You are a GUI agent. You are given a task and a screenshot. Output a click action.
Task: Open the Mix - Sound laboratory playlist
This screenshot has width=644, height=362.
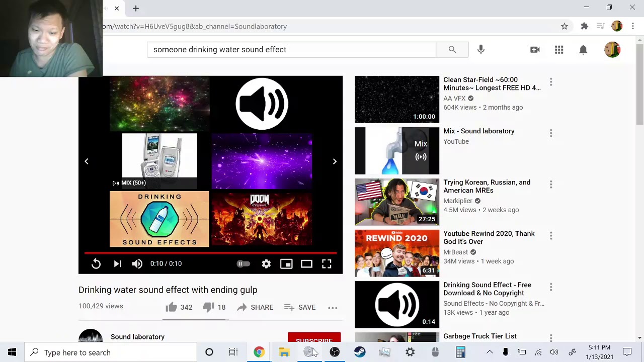[x=479, y=131]
